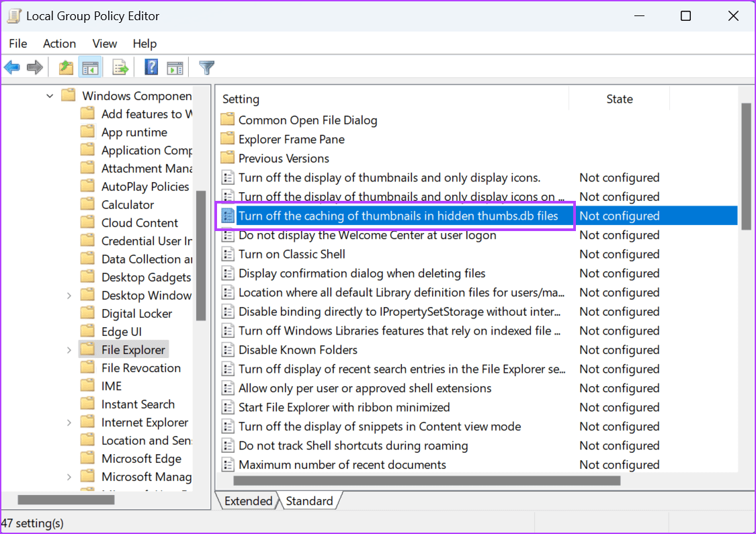Click the Up one level icon
The width and height of the screenshot is (756, 534).
point(65,67)
